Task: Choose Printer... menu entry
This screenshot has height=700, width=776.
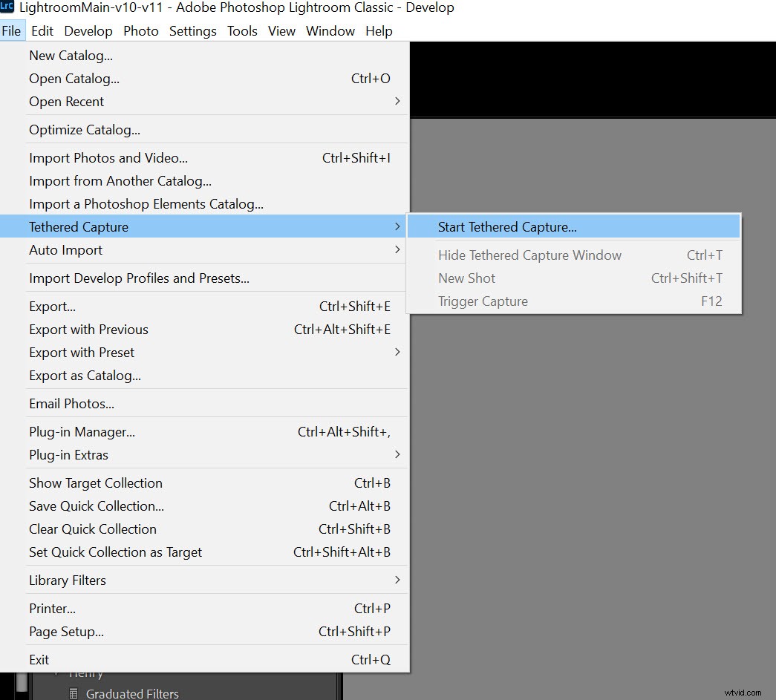Action: (x=204, y=609)
